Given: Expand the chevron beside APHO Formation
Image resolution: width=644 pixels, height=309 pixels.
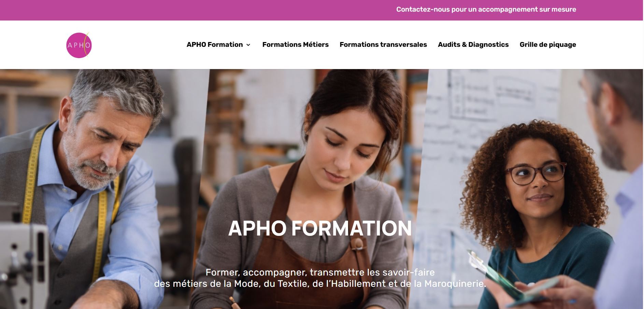Looking at the screenshot, I should (248, 45).
